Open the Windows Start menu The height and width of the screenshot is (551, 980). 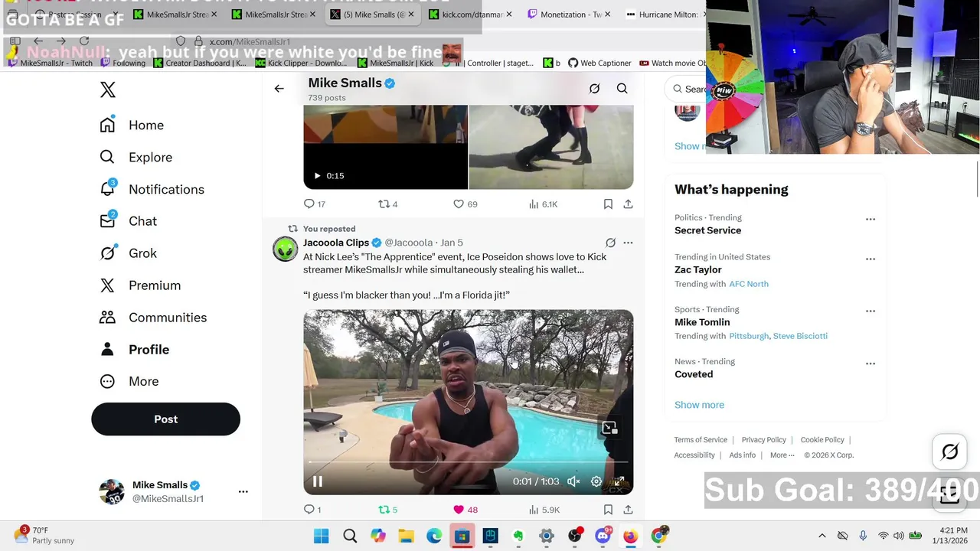pyautogui.click(x=321, y=536)
